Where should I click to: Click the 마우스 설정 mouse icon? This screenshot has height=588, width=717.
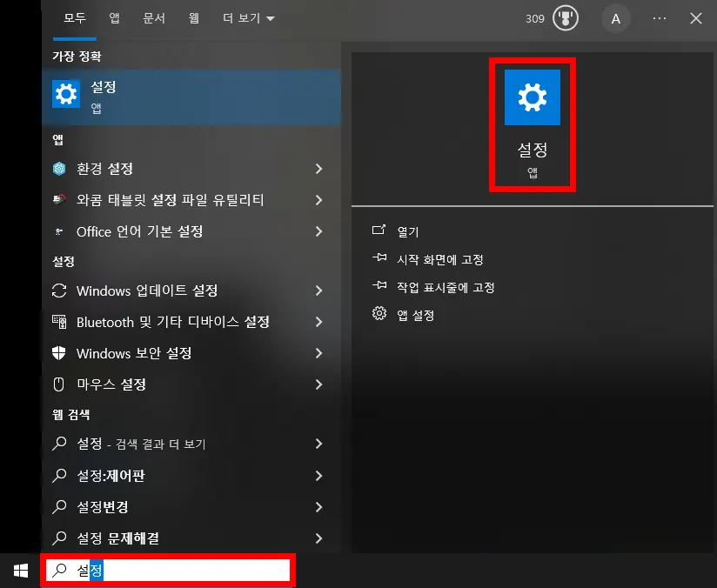click(59, 384)
